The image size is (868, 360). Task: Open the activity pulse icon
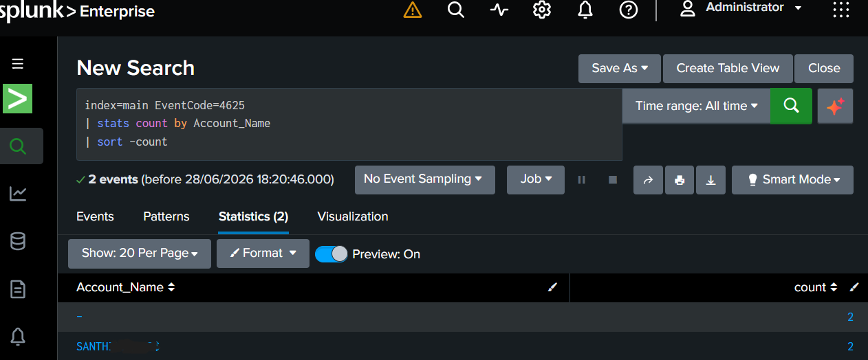pyautogui.click(x=499, y=10)
